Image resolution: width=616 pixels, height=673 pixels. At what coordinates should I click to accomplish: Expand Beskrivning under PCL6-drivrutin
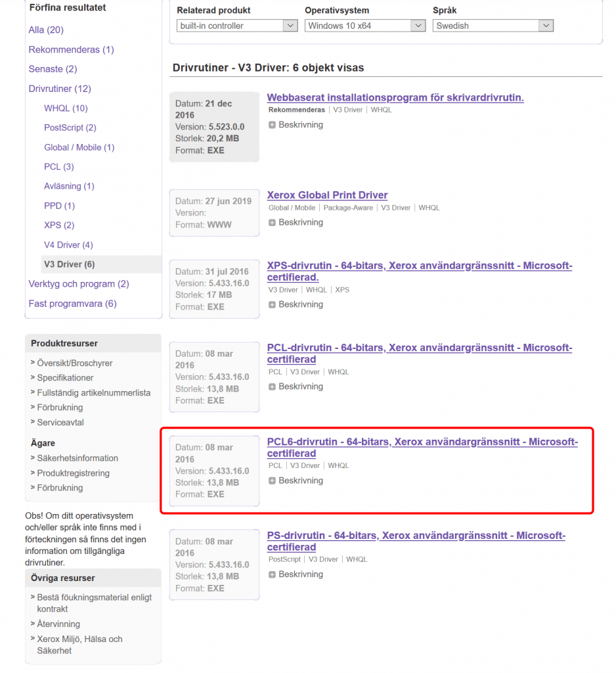296,480
